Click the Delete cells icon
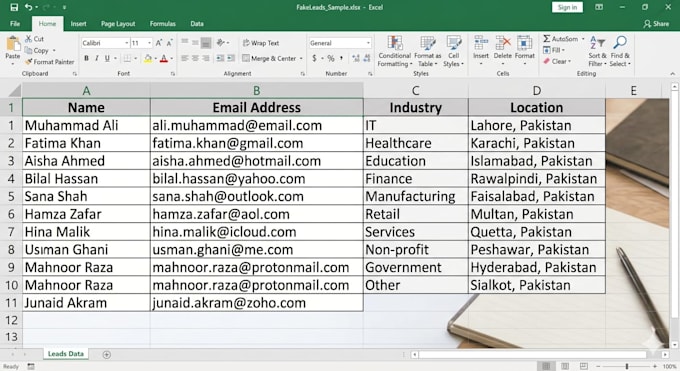 [503, 43]
